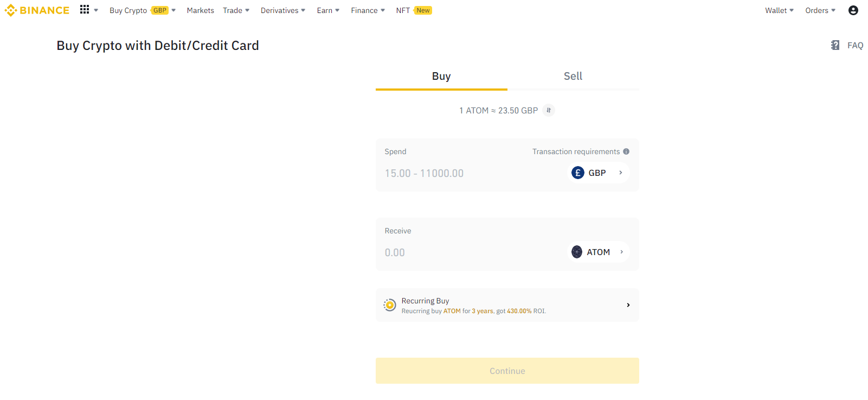Open the Markets menu item
868x400 pixels.
[200, 10]
